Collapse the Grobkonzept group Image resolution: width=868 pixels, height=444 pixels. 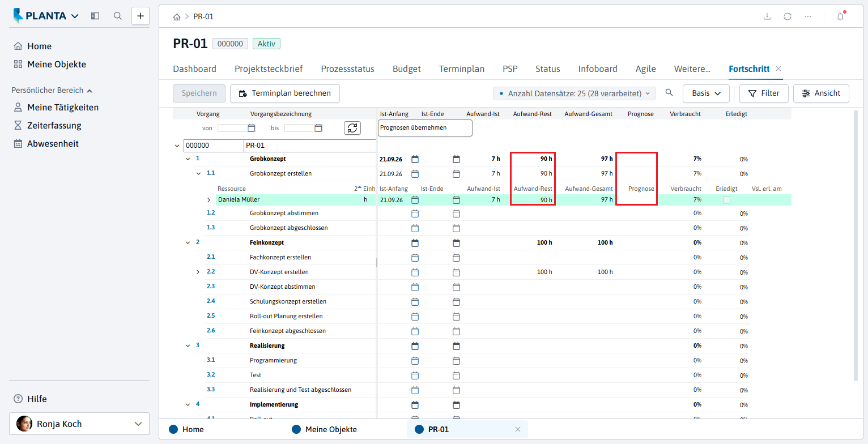point(188,159)
